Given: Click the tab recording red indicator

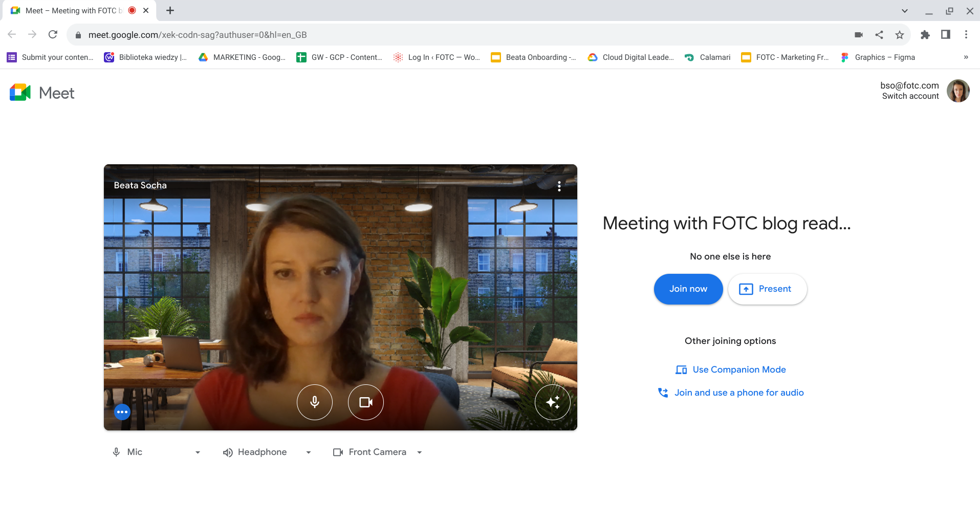Looking at the screenshot, I should [132, 10].
